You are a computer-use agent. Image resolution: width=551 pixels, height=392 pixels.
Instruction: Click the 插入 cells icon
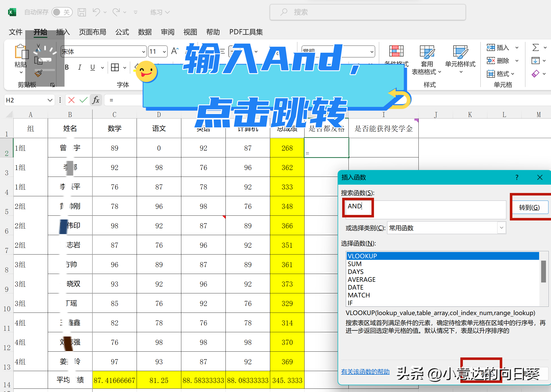click(x=491, y=47)
